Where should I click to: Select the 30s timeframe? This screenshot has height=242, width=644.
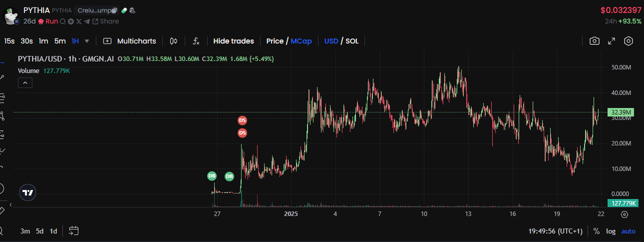click(27, 41)
